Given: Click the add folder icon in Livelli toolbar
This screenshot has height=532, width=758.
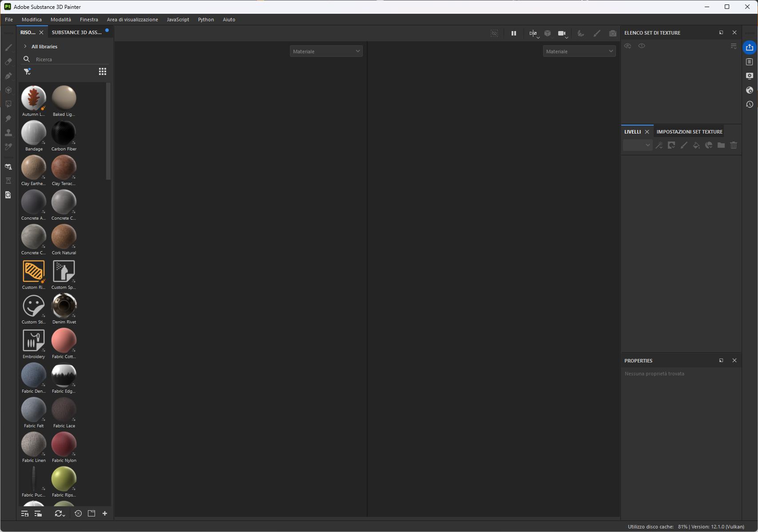Looking at the screenshot, I should click(721, 145).
